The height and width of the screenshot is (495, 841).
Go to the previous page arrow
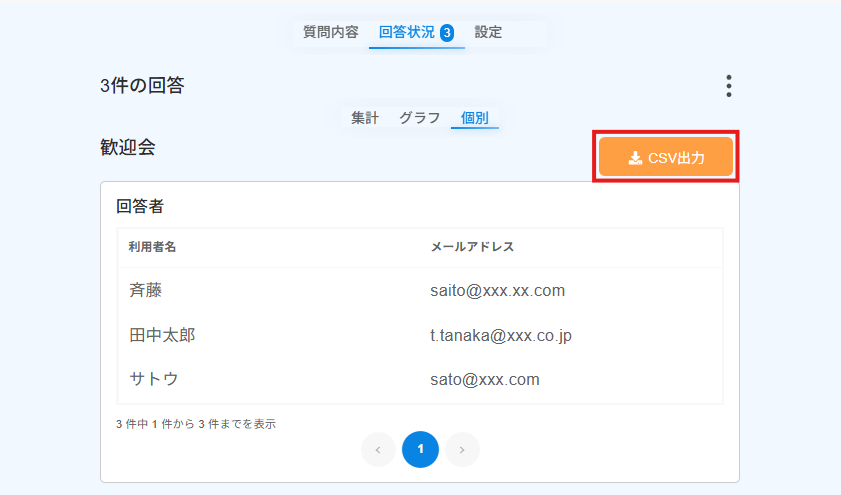tap(378, 449)
